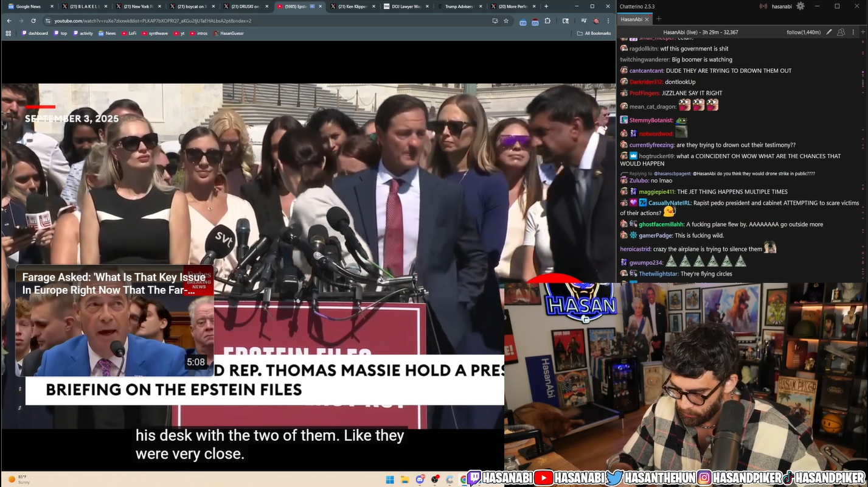Open browser extensions puzzle icon
This screenshot has width=868, height=487.
point(547,21)
